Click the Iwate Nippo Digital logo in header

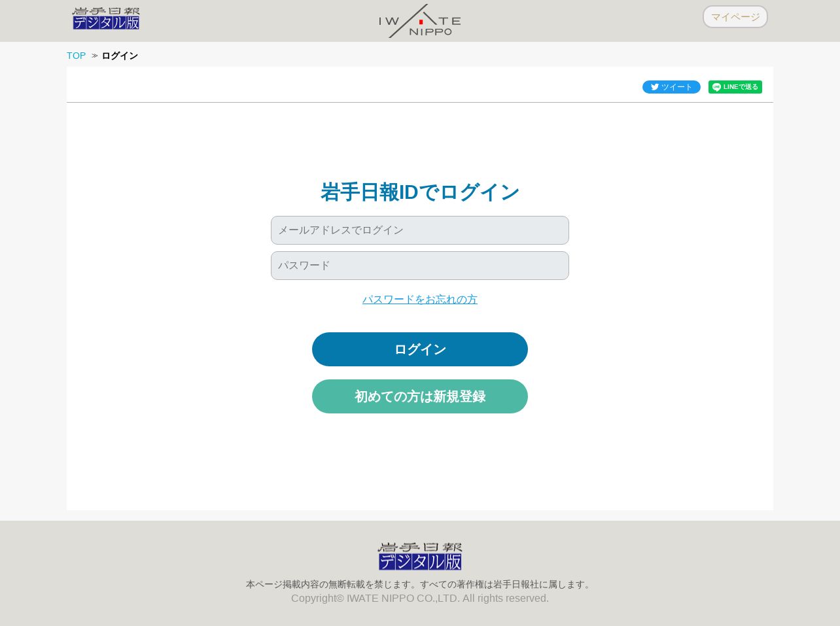tap(106, 18)
